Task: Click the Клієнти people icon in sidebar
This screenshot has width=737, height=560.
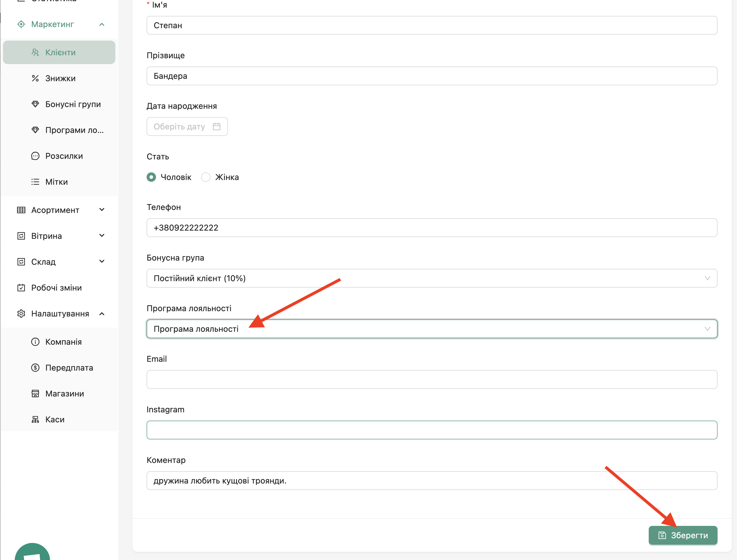Action: coord(35,52)
